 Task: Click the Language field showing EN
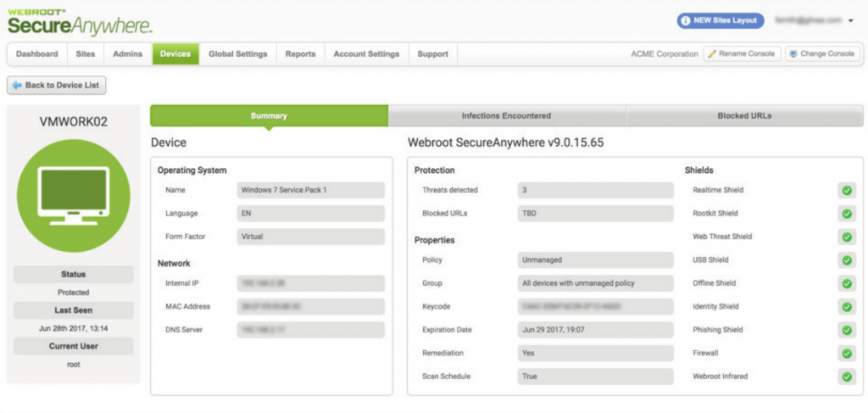point(310,214)
